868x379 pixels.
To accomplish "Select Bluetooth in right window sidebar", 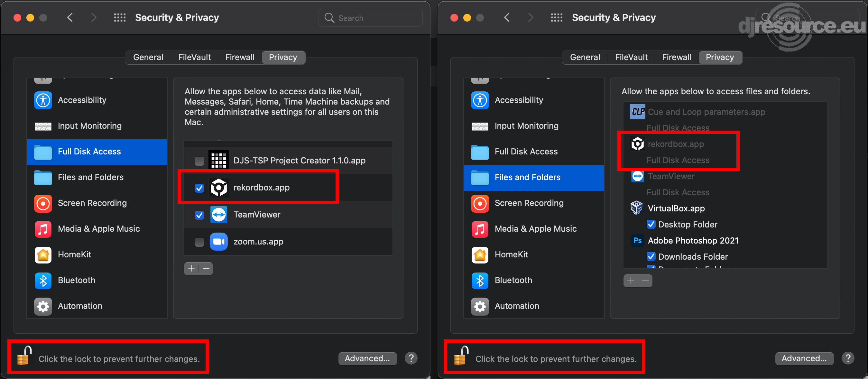I will [534, 280].
